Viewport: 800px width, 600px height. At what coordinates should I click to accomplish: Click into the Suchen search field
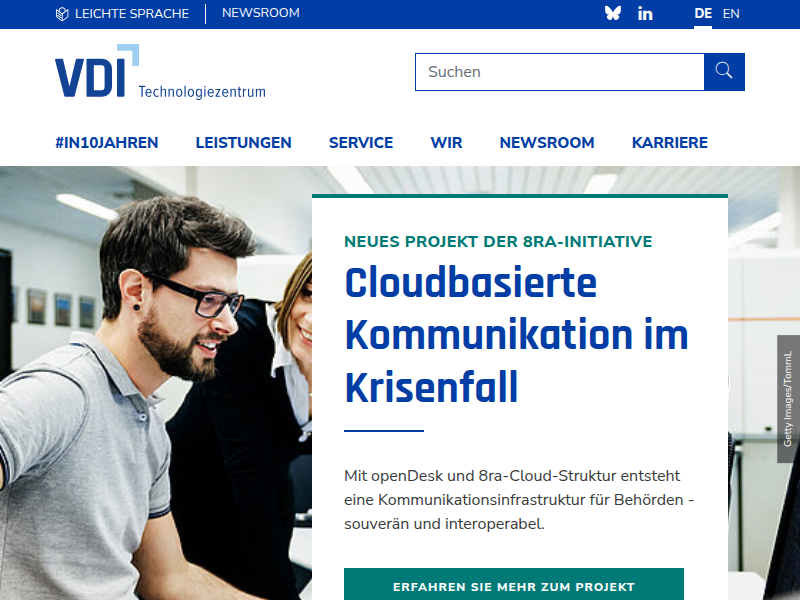click(559, 72)
